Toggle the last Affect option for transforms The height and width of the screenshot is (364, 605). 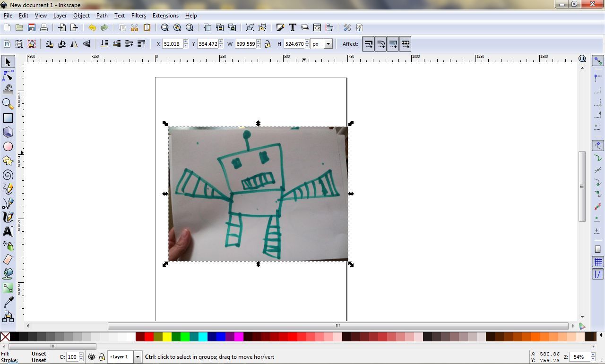[x=406, y=43]
